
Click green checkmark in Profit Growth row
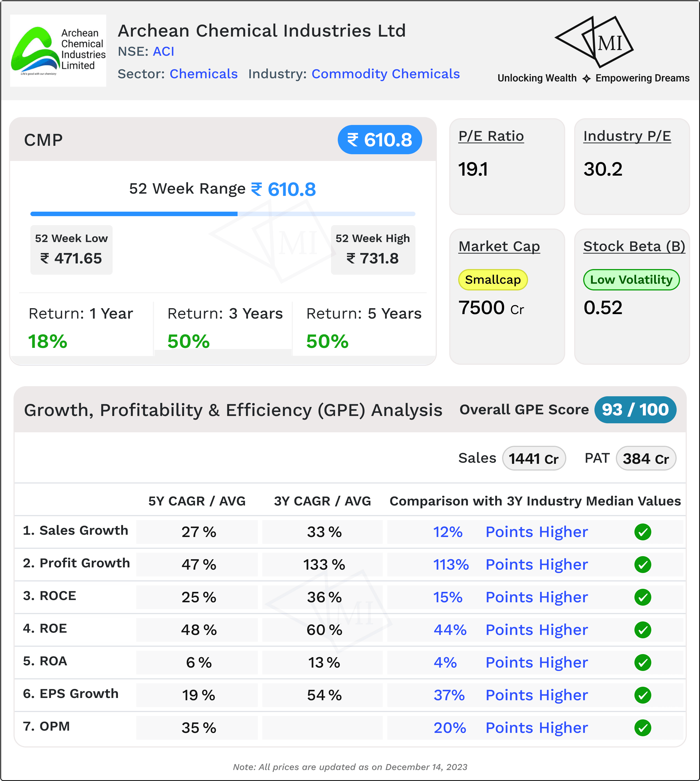point(642,565)
